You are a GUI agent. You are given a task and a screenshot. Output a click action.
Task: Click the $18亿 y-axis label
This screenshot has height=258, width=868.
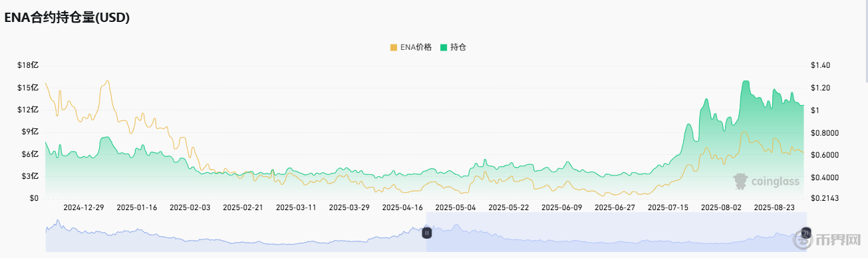[x=29, y=65]
